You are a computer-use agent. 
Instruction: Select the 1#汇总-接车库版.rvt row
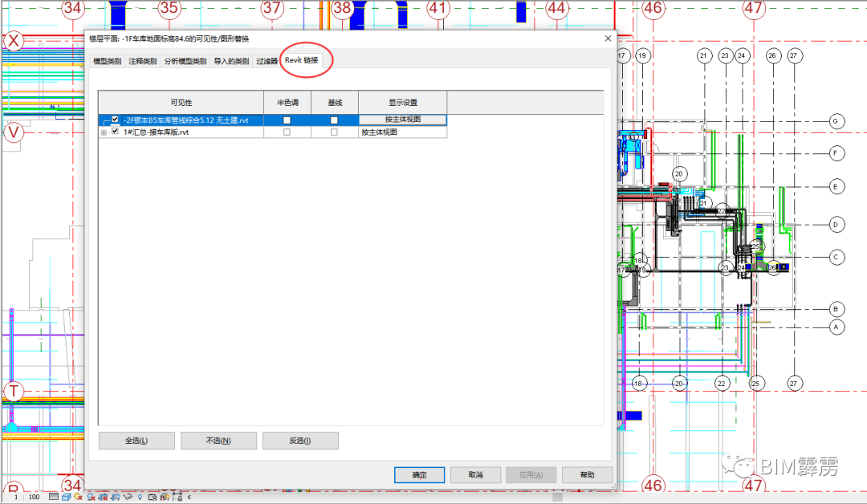[273, 132]
